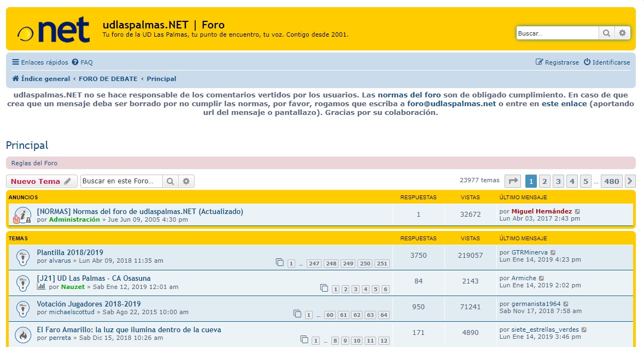The width and height of the screenshot is (644, 347).
Task: Open Plantilla 2018/2019 topic
Action: [x=70, y=252]
